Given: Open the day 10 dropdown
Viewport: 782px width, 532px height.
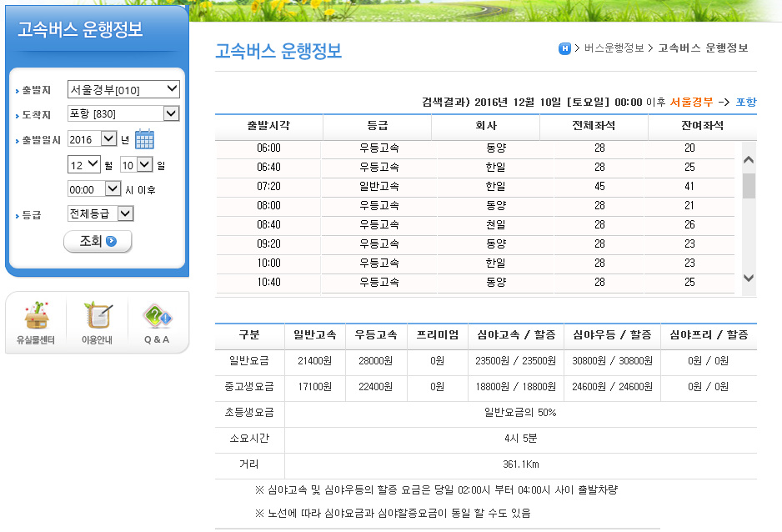Looking at the screenshot, I should coord(137,164).
